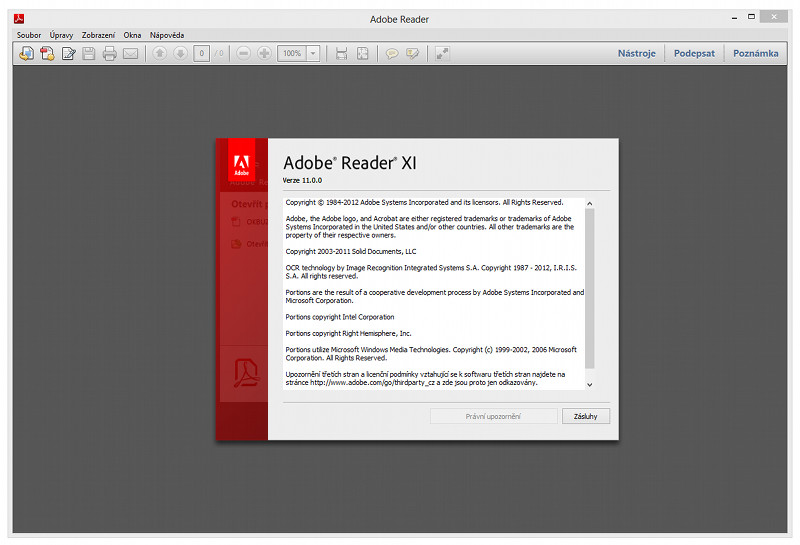Click the Previous page up-arrow icon
Screen dimensions: 800x545
point(160,53)
